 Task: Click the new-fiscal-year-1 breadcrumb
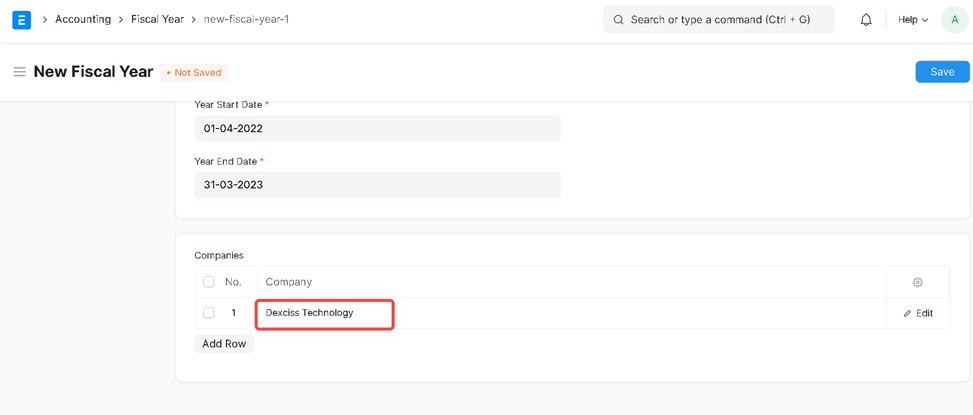(x=246, y=19)
